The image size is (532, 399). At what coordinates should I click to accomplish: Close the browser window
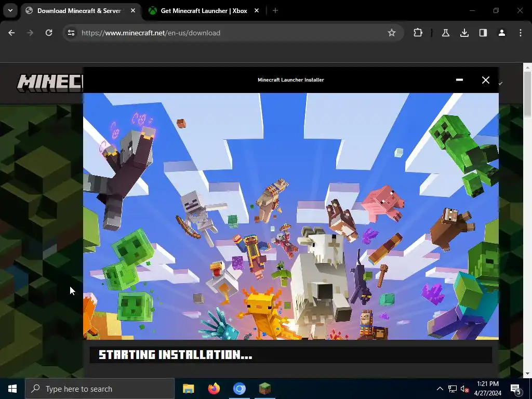tap(520, 11)
